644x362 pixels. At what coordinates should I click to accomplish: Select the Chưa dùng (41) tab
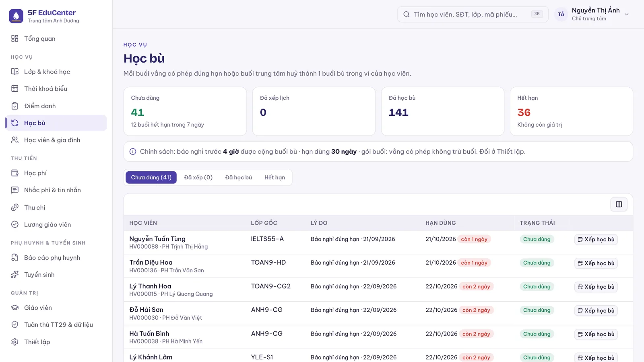(151, 177)
